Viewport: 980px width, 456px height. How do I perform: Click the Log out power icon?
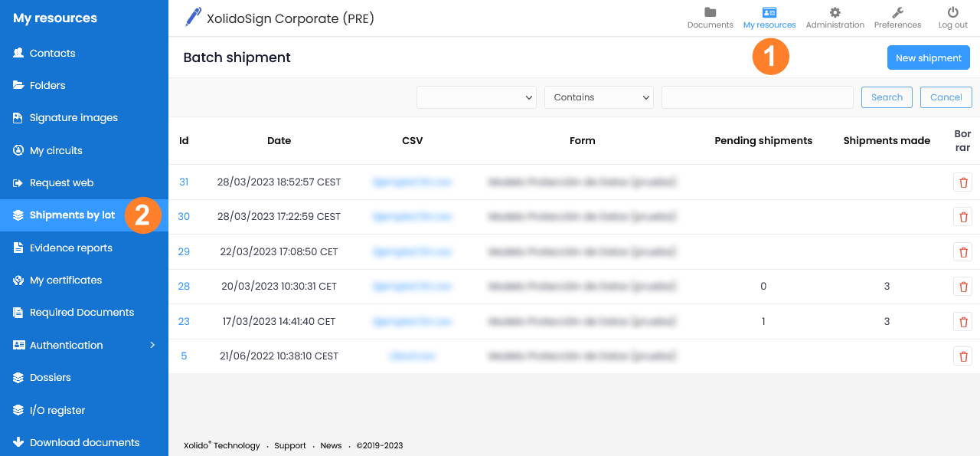point(953,12)
